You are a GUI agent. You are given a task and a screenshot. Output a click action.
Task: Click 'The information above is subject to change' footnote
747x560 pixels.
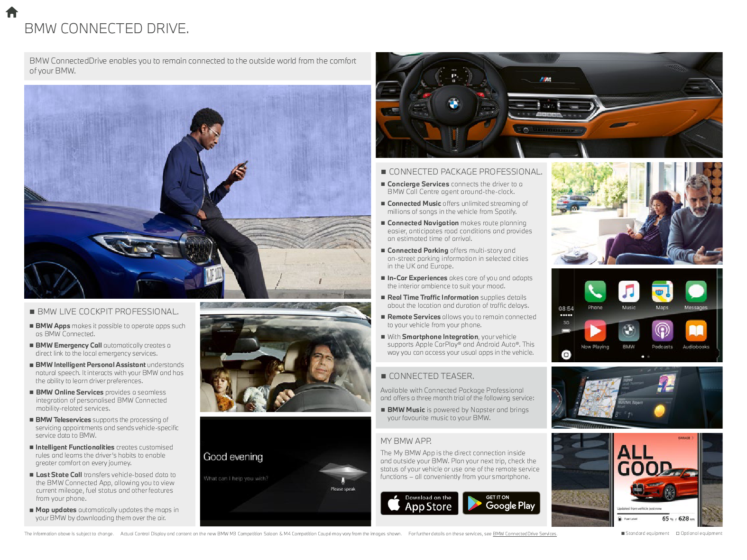[69, 534]
